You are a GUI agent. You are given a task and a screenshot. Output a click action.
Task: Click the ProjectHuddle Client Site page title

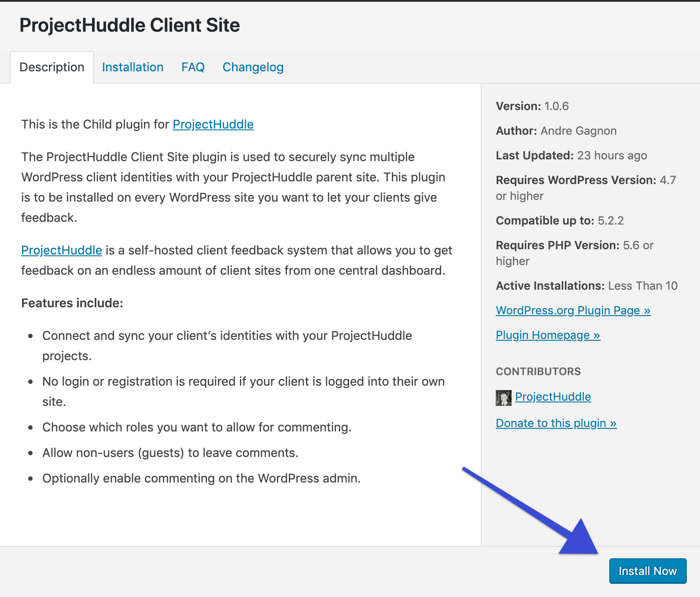pos(130,25)
